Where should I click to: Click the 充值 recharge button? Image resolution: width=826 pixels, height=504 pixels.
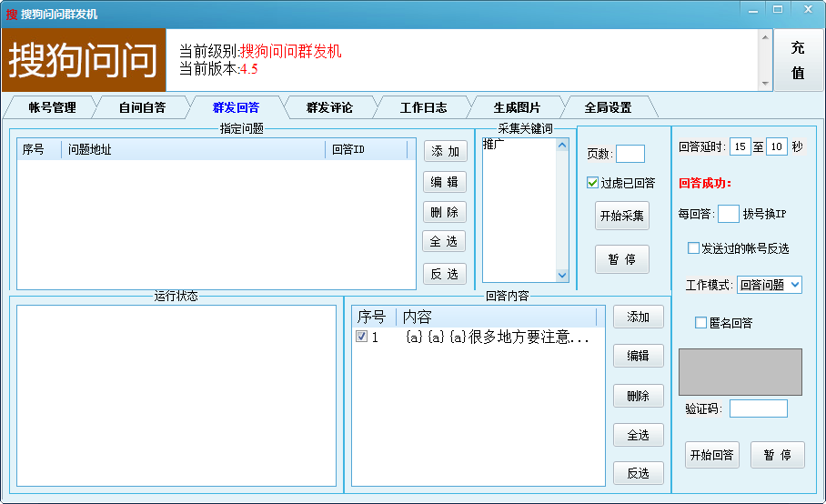pyautogui.click(x=798, y=60)
